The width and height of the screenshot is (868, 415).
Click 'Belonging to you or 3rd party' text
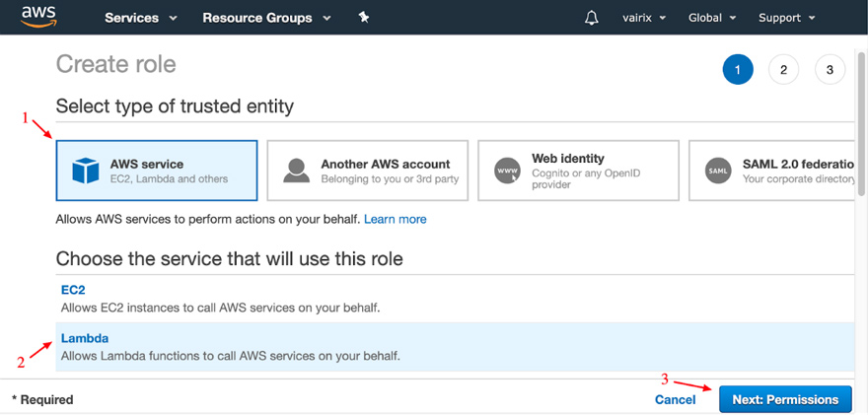click(x=390, y=178)
